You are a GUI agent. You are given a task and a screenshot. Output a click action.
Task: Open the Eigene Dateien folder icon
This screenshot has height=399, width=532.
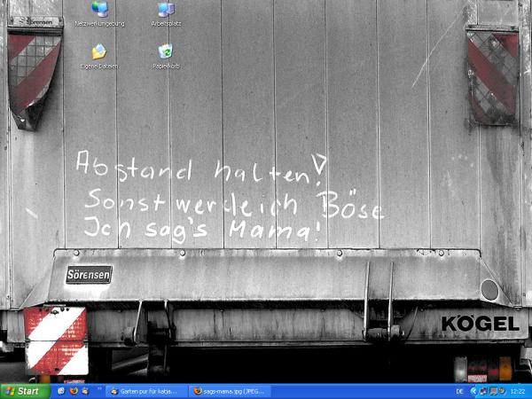(99, 51)
